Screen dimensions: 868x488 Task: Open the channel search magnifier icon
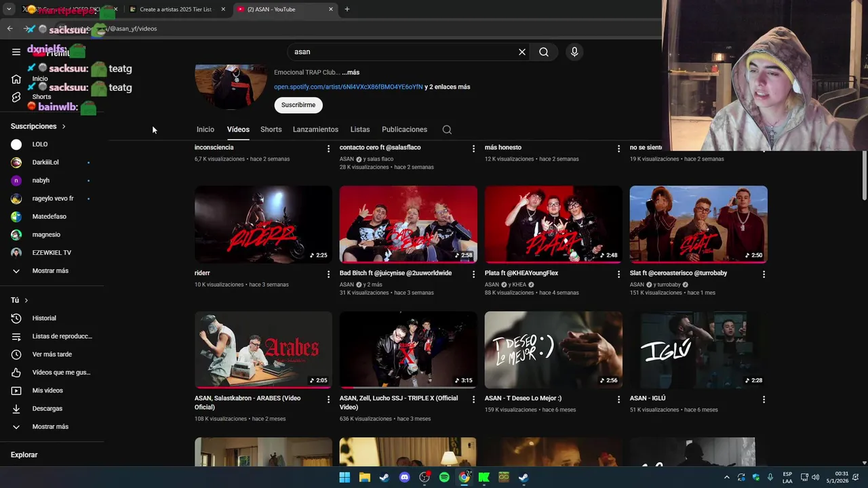[x=447, y=129]
